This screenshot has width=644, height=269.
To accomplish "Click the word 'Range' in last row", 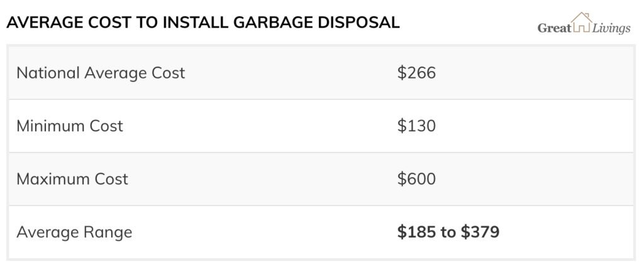I will [x=108, y=233].
